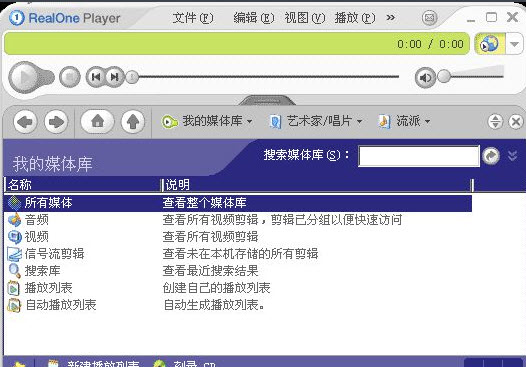526x367 pixels.
Task: Open the dropdown arrow beside the globe icon
Action: (514, 44)
